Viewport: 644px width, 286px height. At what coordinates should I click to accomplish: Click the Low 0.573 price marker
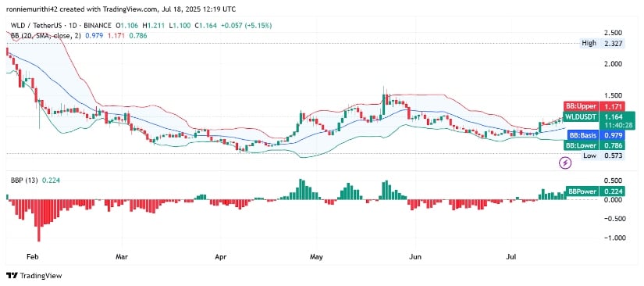point(603,156)
